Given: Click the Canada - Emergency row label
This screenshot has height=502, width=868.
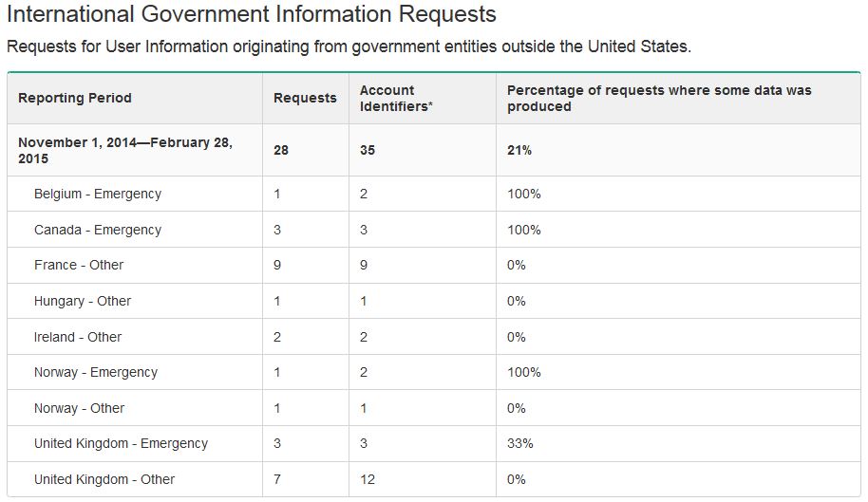Looking at the screenshot, I should coord(98,230).
